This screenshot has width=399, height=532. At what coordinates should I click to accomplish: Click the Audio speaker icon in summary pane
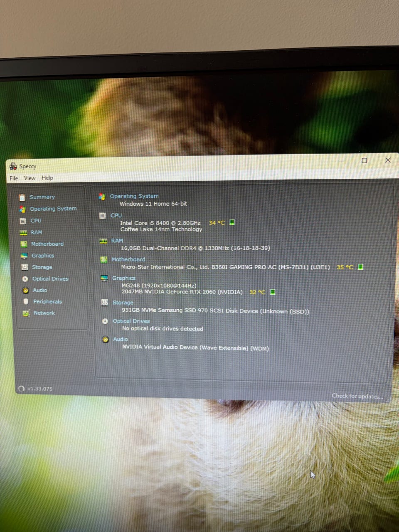pyautogui.click(x=106, y=340)
